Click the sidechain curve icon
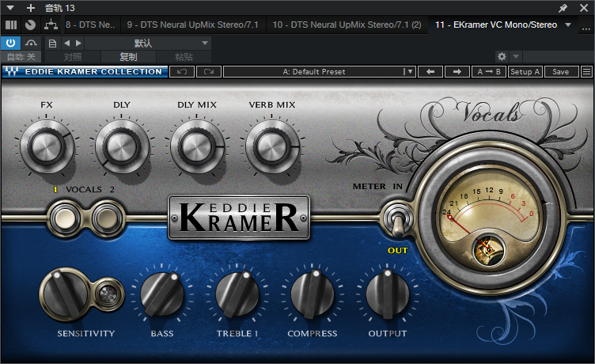The image size is (595, 364). pyautogui.click(x=31, y=43)
